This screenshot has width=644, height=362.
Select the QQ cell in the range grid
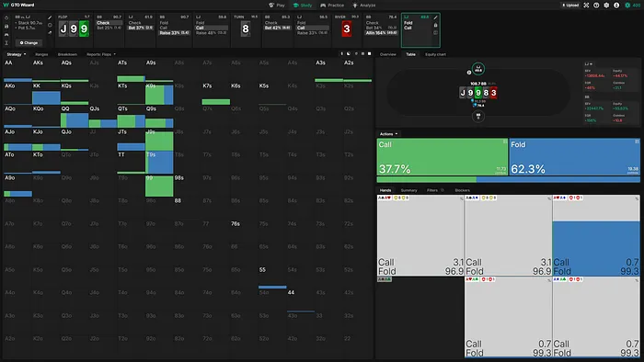coord(75,117)
